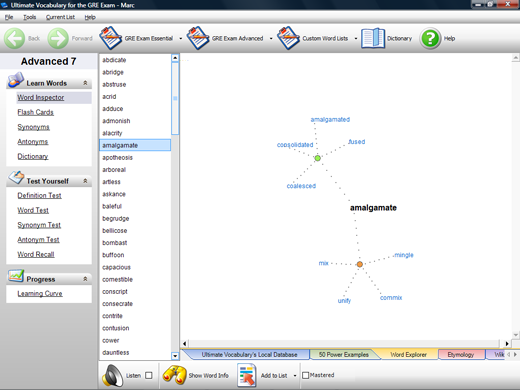Collapse the Learn Words section
Screen dimensions: 520x390
85,83
